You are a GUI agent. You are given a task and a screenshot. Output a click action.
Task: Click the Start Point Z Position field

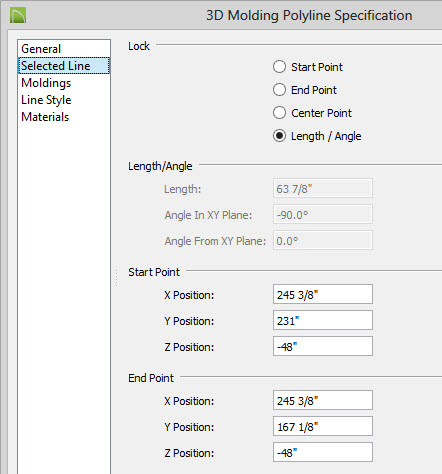323,346
